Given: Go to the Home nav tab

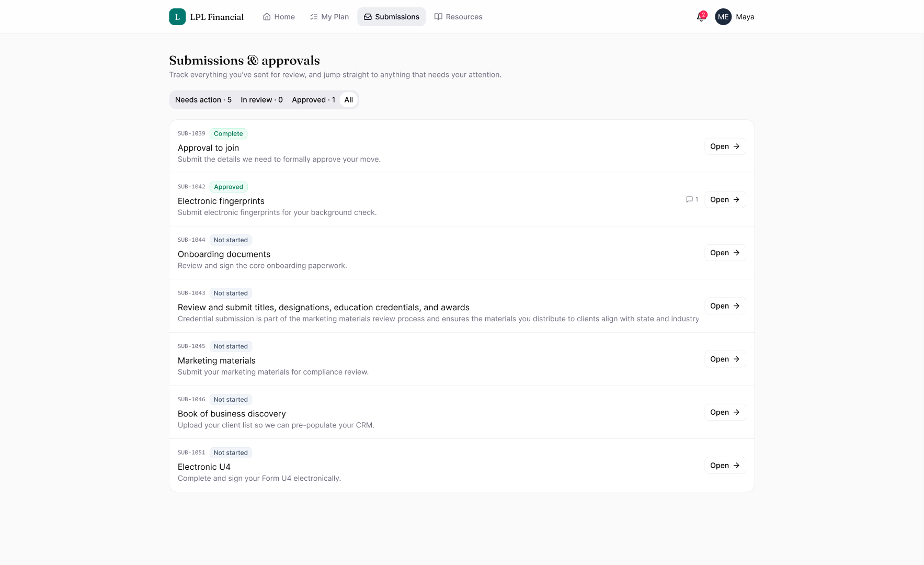Looking at the screenshot, I should (x=279, y=17).
